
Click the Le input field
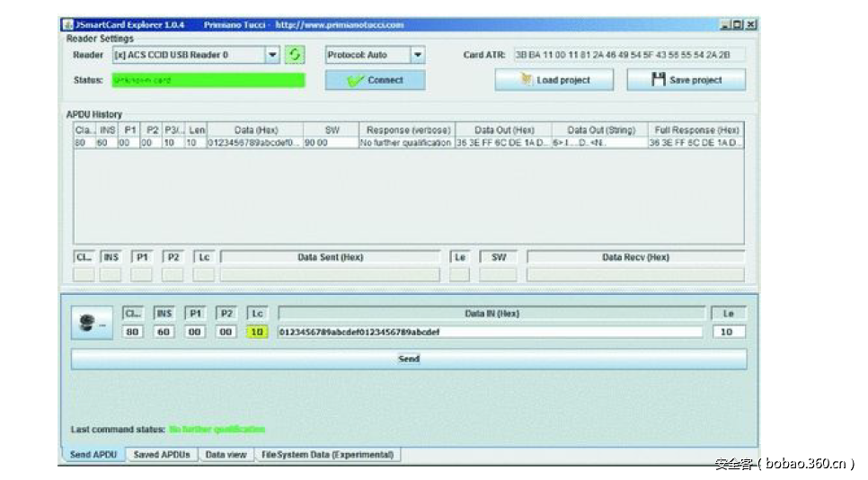click(x=728, y=333)
